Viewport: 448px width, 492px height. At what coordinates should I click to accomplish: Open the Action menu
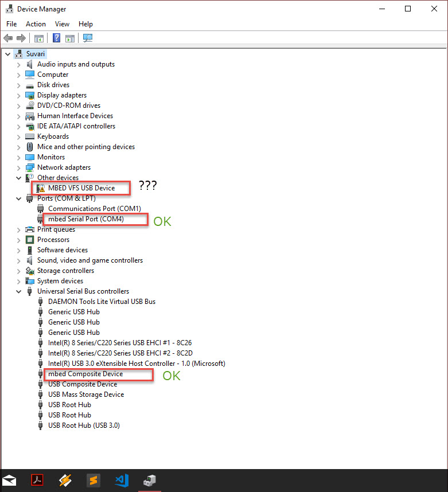[x=36, y=24]
